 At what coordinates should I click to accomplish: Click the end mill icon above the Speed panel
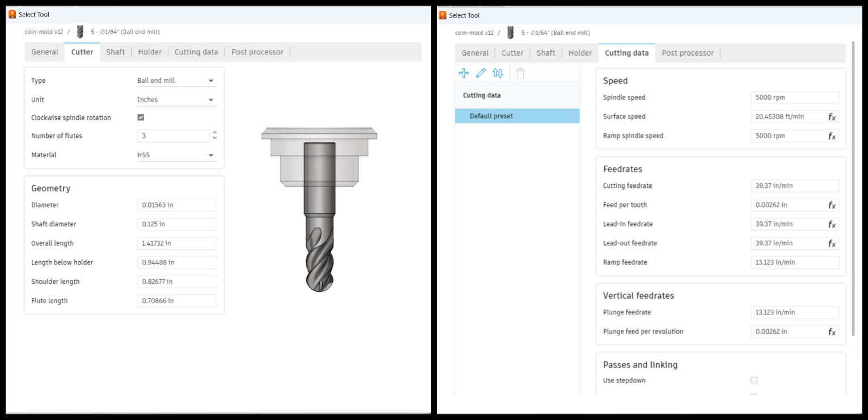(510, 33)
